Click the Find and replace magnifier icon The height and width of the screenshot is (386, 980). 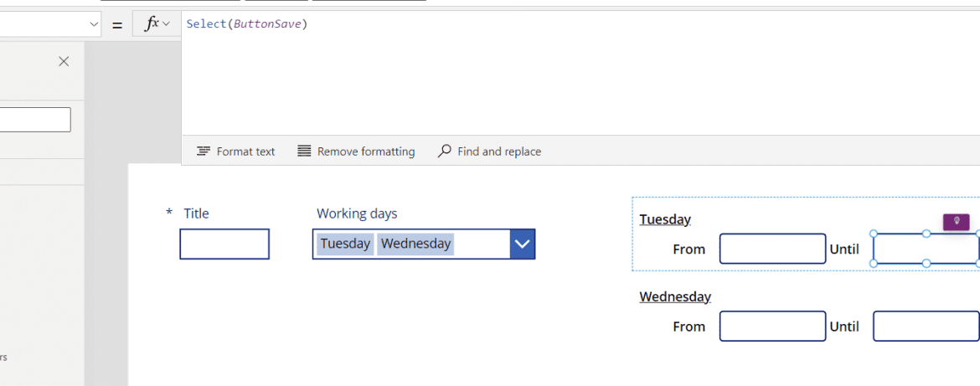(x=445, y=152)
